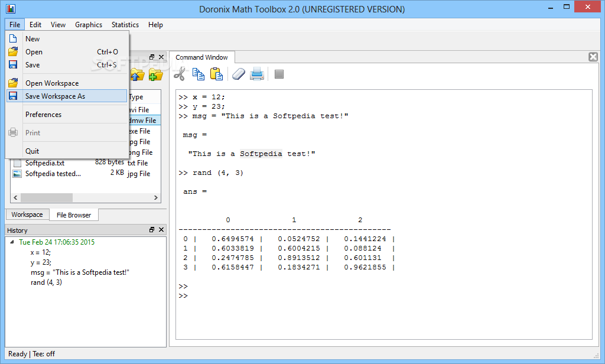Click the Softpedia tested image file icon

(17, 174)
